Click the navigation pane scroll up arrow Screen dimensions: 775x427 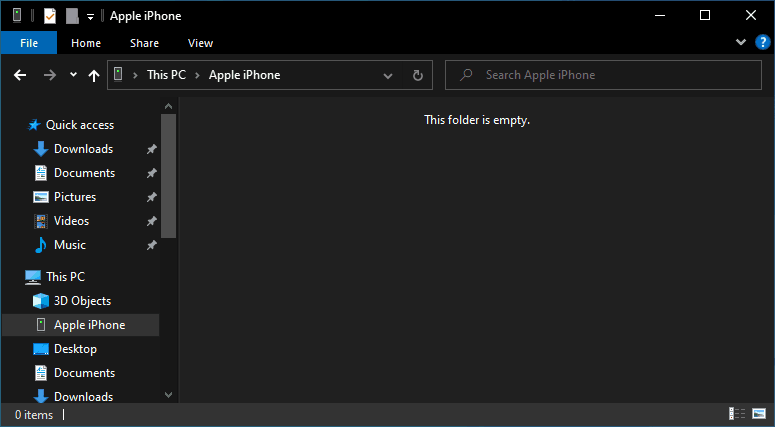click(x=169, y=106)
